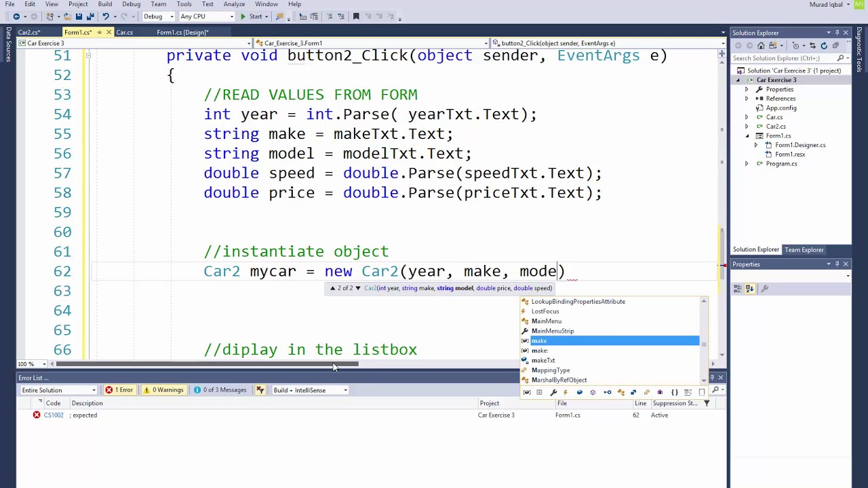Save the current file with Save icon
This screenshot has height=488, width=868.
click(x=79, y=16)
